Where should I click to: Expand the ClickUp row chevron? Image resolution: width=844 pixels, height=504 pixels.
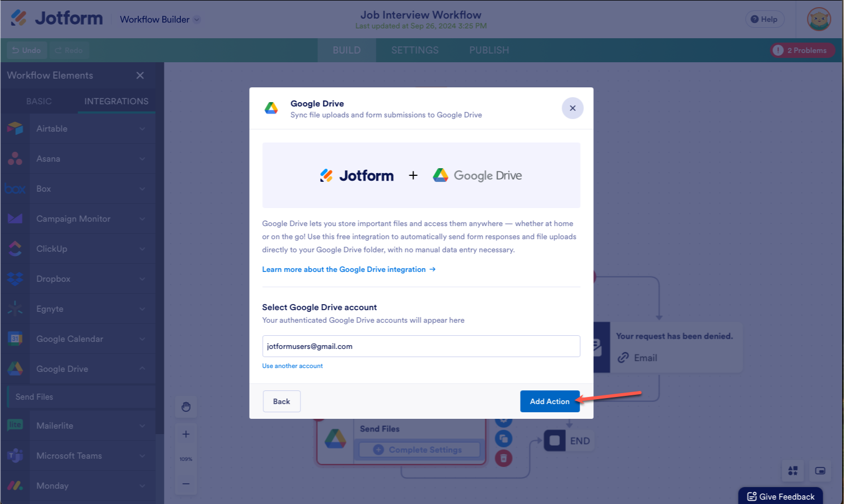pos(142,249)
